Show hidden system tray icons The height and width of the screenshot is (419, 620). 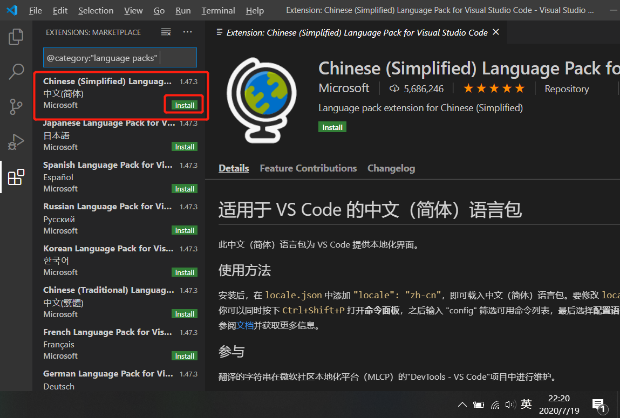pyautogui.click(x=462, y=405)
